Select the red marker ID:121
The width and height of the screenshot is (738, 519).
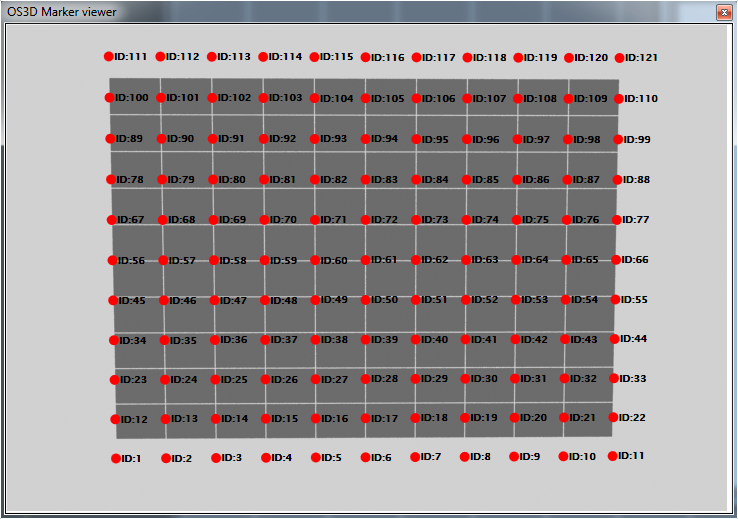tap(619, 58)
